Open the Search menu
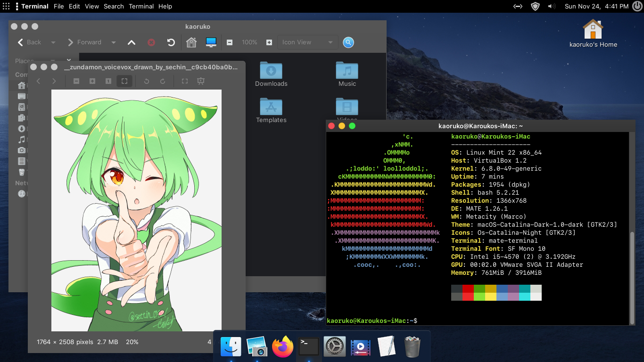 [114, 7]
